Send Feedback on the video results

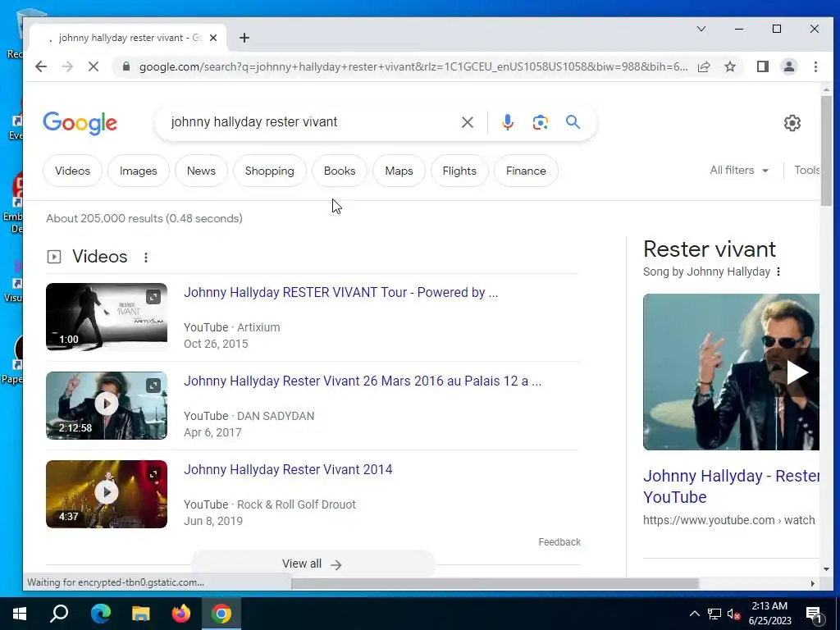559,542
